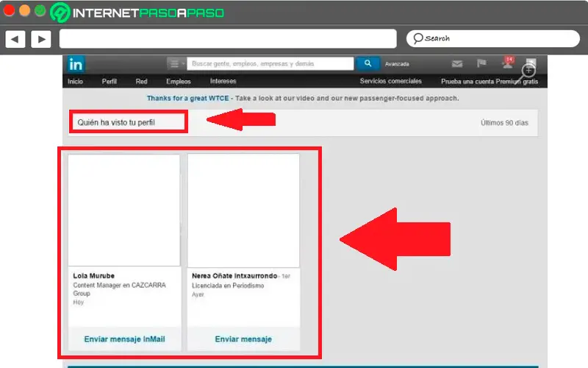The height and width of the screenshot is (368, 588).
Task: Click the Quién ha visto tu perfil heading
Action: (116, 122)
